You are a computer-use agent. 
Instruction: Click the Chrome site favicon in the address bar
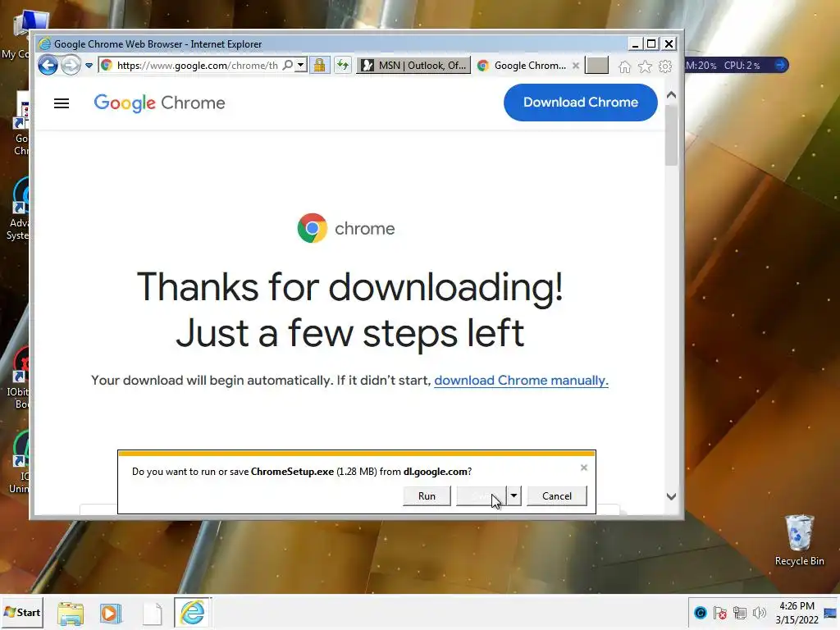(107, 66)
